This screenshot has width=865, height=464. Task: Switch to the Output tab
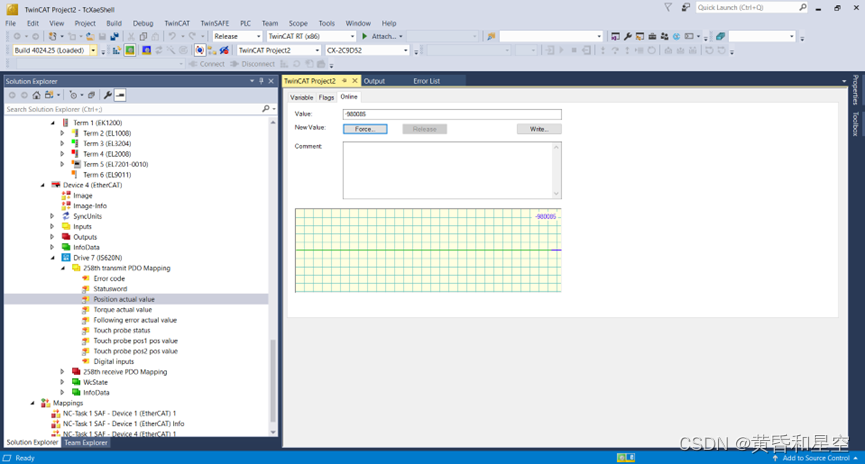(374, 81)
